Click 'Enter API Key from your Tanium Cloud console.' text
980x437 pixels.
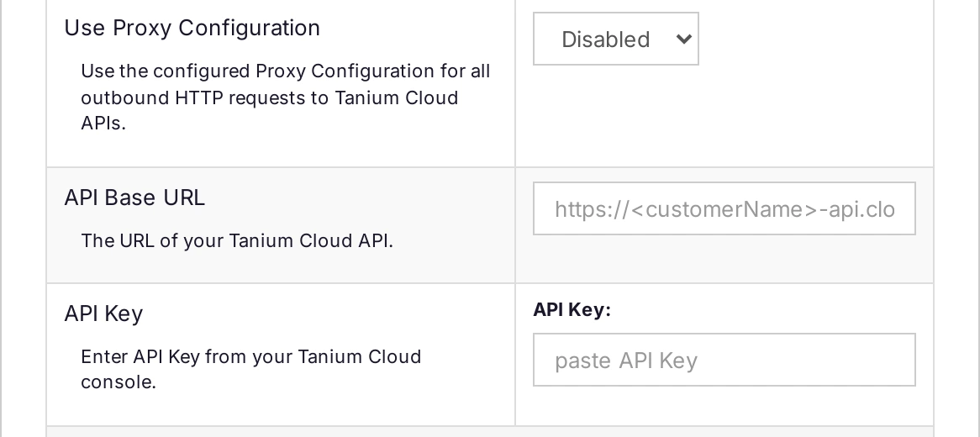[x=250, y=369]
